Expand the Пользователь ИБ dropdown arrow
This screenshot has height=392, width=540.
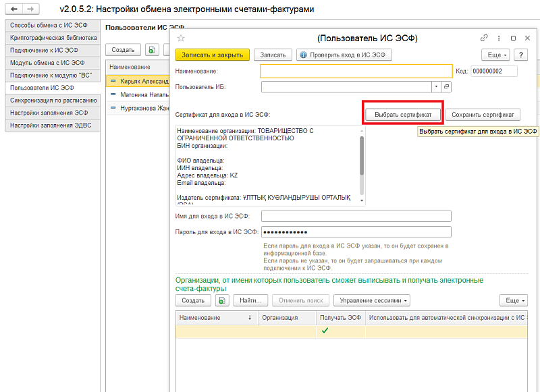coord(436,86)
